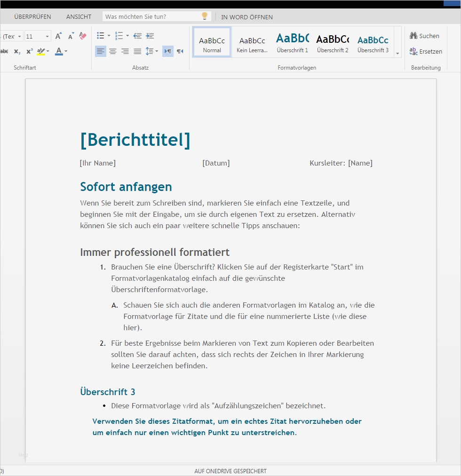Image resolution: width=461 pixels, height=476 pixels.
Task: Decrease the font size
Action: (70, 36)
